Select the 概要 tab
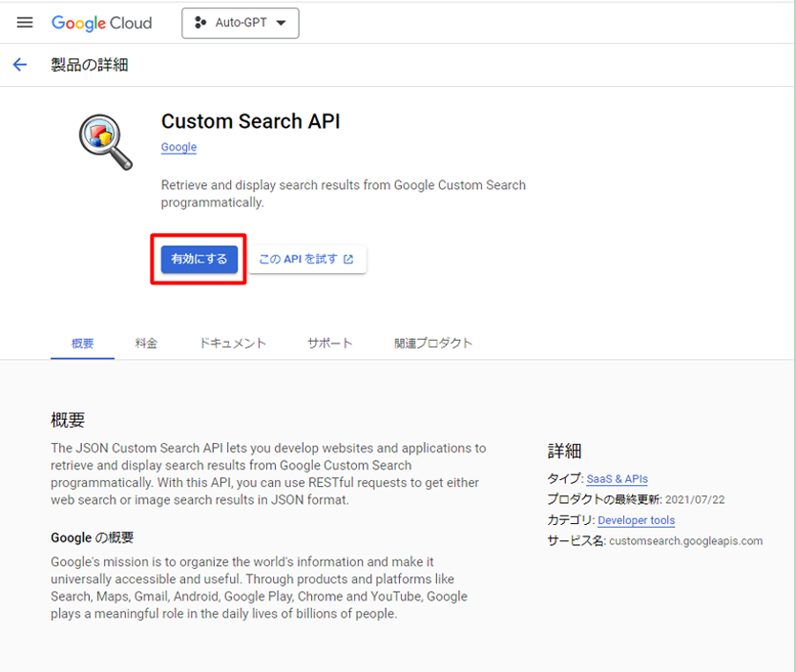This screenshot has width=796, height=672. point(82,343)
